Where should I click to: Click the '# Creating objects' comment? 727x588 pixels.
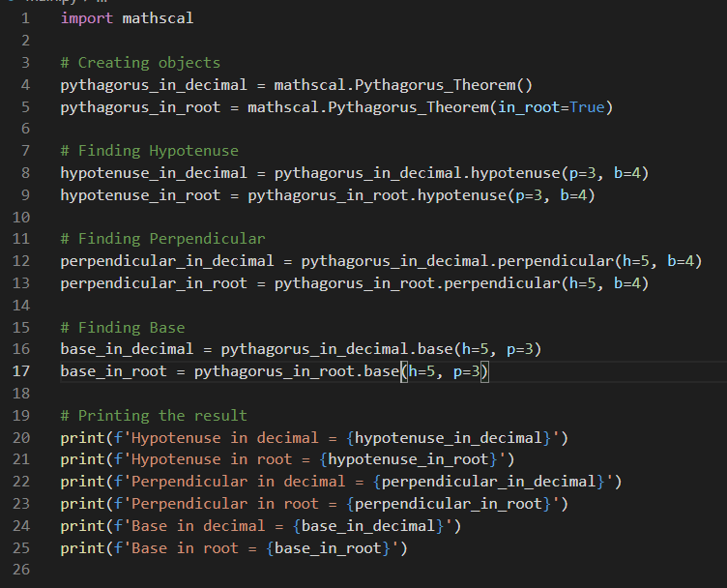pyautogui.click(x=140, y=63)
